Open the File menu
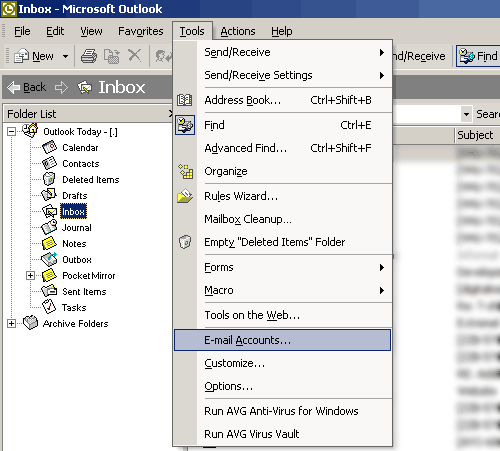The image size is (500, 451). click(x=22, y=31)
